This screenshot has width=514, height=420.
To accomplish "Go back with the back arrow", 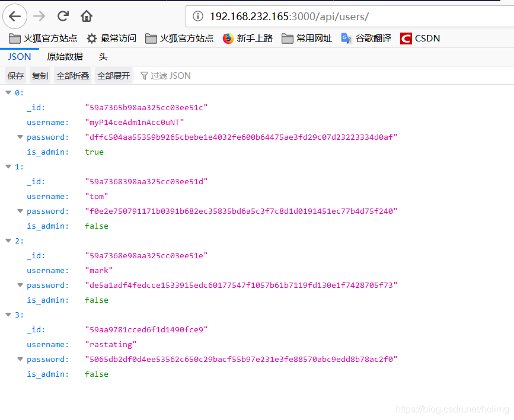I will click(x=15, y=16).
